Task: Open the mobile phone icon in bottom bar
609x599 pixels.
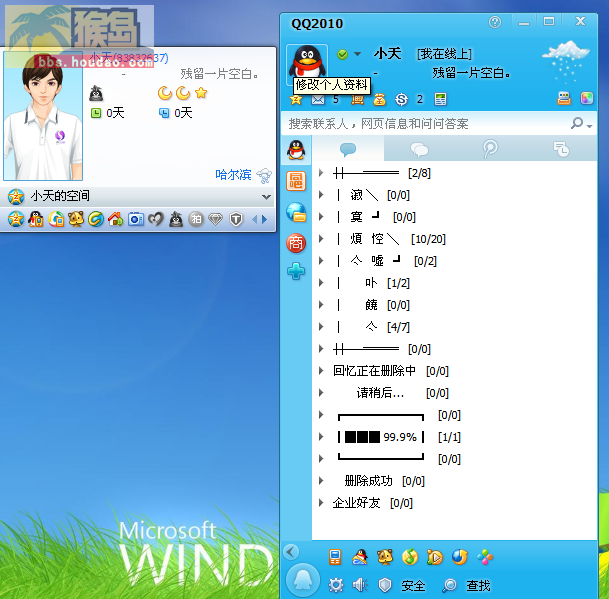Action: coord(335,557)
